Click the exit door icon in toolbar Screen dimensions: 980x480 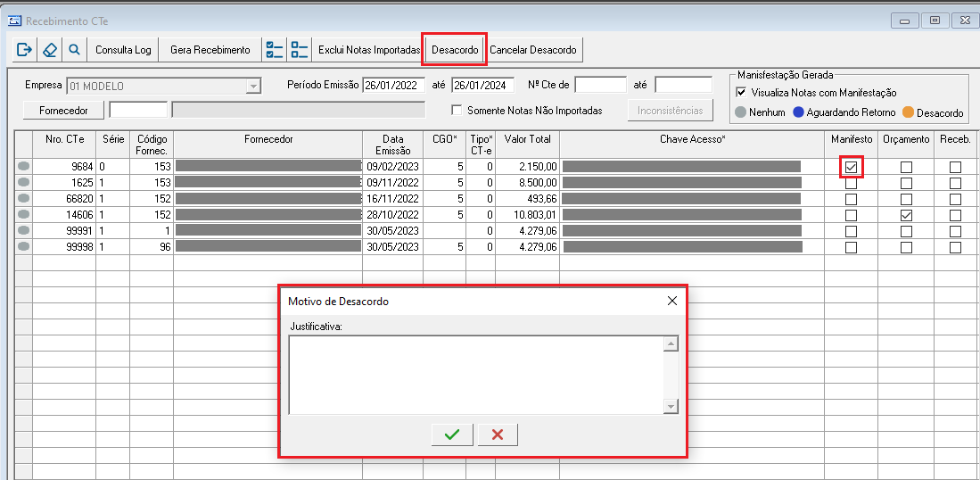pos(24,49)
